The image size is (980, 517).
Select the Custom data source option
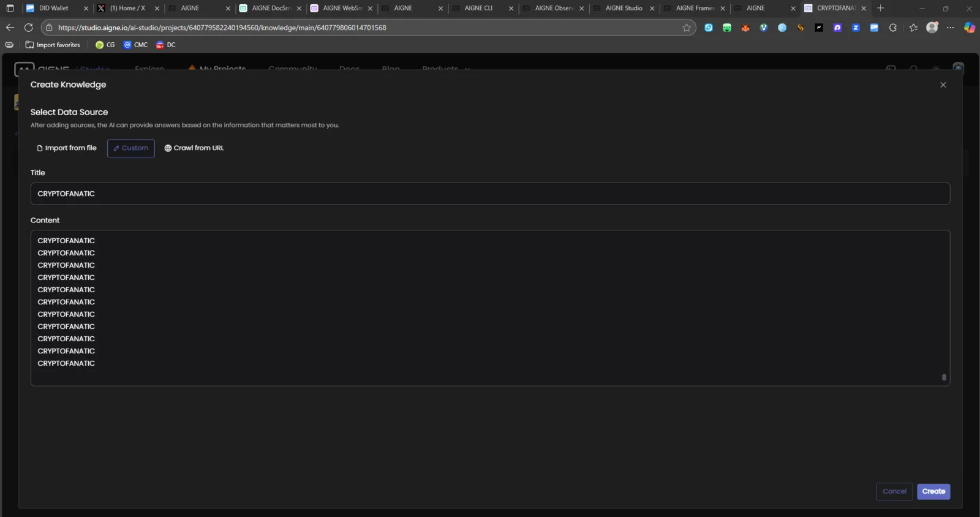pyautogui.click(x=131, y=148)
